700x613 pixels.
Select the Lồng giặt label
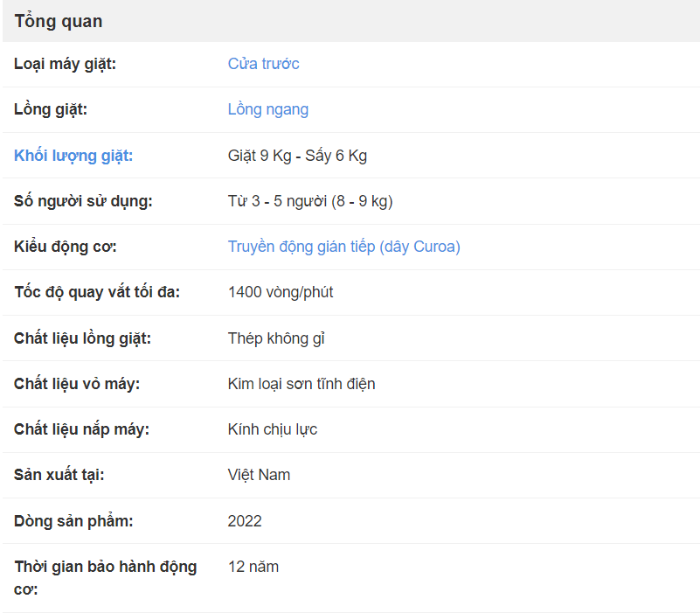51,109
